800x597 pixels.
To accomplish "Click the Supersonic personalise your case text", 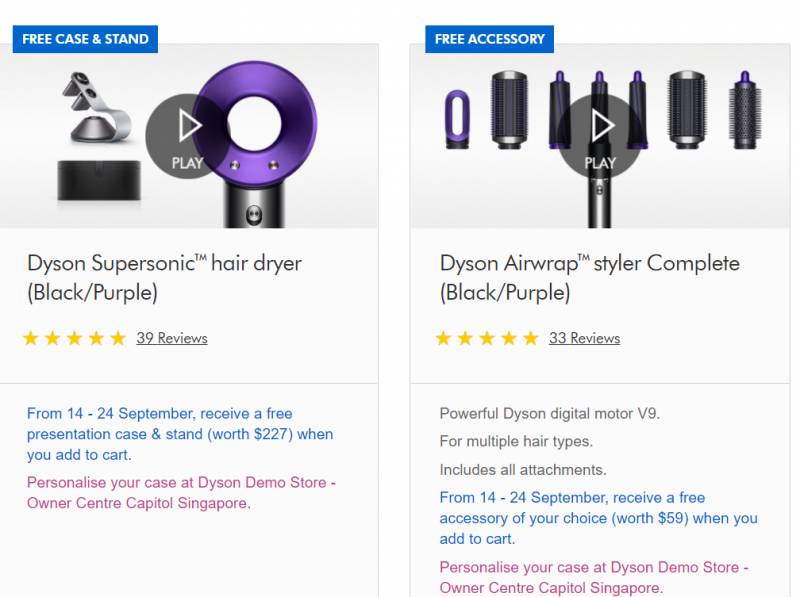I will point(181,492).
